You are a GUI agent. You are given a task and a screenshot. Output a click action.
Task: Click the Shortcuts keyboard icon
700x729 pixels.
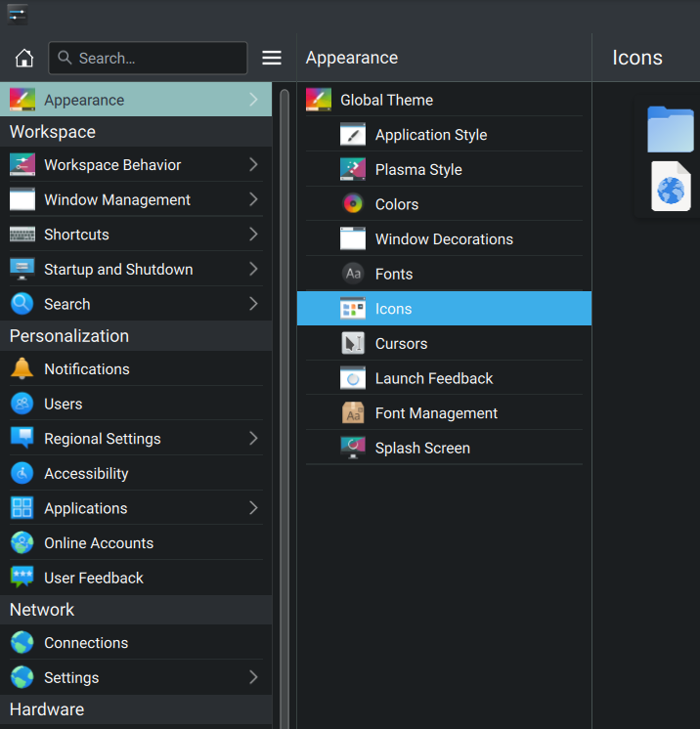[x=22, y=235]
